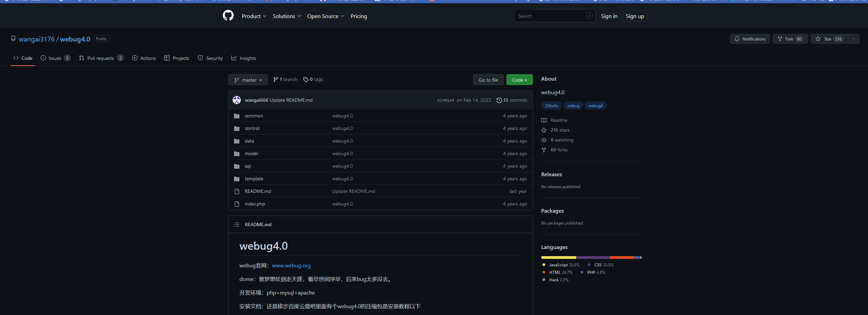868x315 pixels.
Task: Open index.php file name
Action: tap(255, 204)
